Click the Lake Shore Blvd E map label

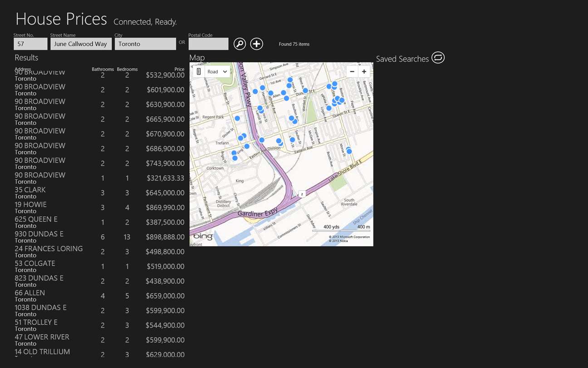tap(346, 171)
